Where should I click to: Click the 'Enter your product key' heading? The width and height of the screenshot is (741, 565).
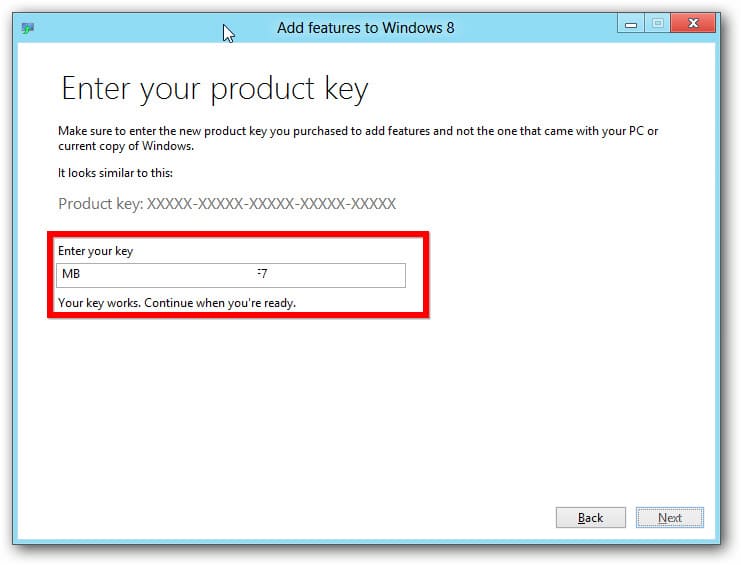point(215,89)
